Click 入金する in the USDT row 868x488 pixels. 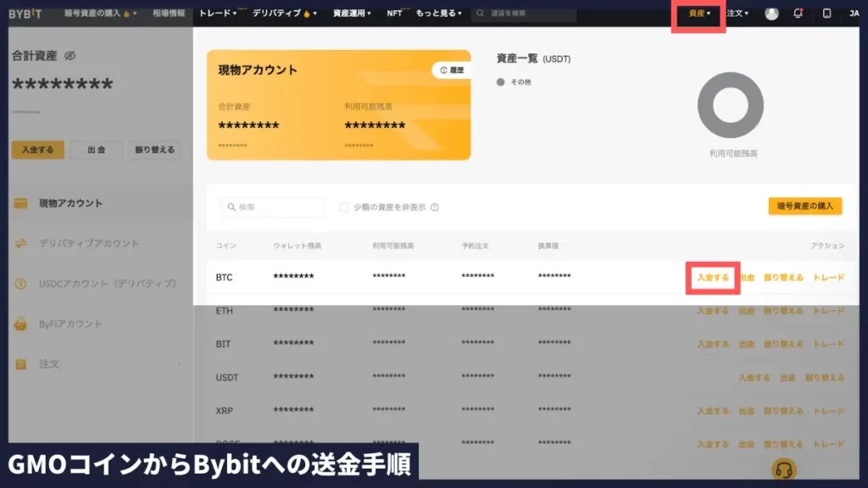coord(754,378)
